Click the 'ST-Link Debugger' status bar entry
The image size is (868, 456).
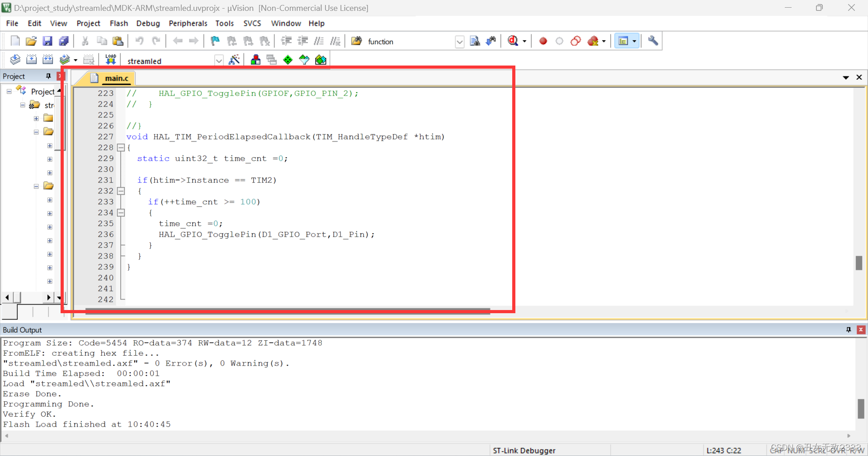point(524,451)
